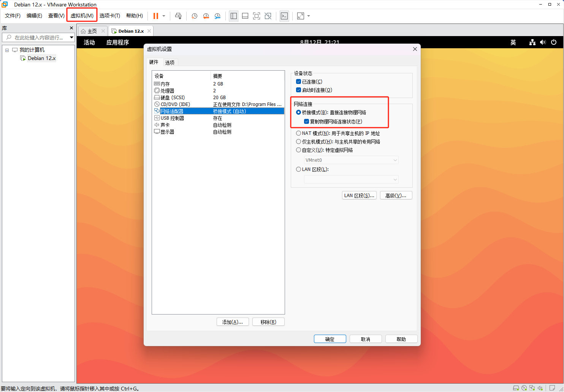Take a snapshot with the clock-plus icon
Screen dimensions: 564x392
point(194,16)
